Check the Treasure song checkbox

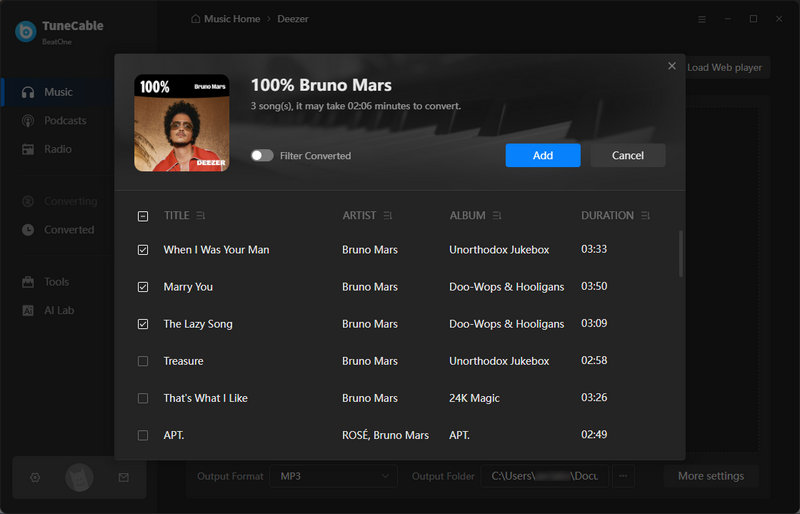[143, 361]
